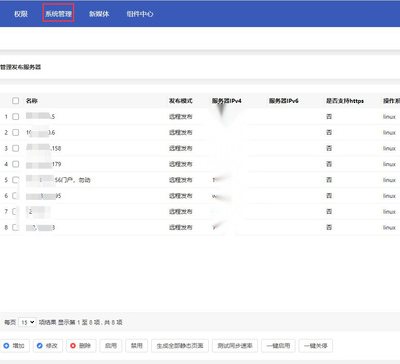Click the 禁用 disable button
Screen dimensions: 400x364
(137, 346)
